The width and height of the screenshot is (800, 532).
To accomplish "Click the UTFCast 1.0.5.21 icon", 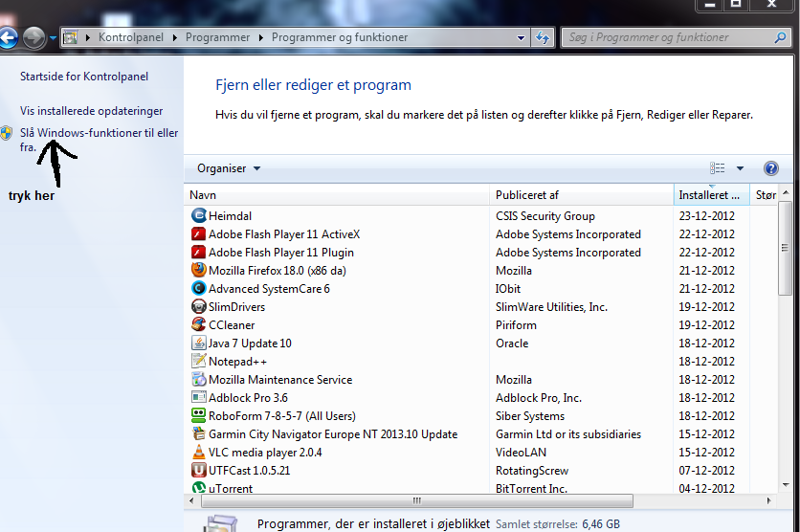I will 198,470.
